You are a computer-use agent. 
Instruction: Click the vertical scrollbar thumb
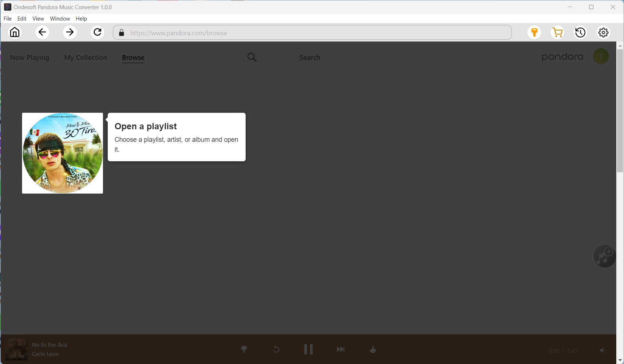click(x=620, y=111)
